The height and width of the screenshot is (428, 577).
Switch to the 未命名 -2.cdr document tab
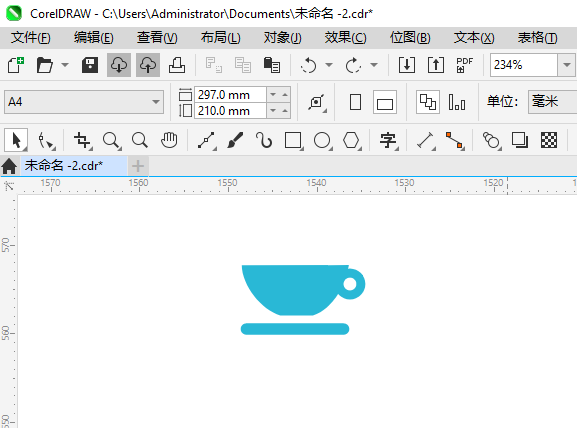coord(73,166)
